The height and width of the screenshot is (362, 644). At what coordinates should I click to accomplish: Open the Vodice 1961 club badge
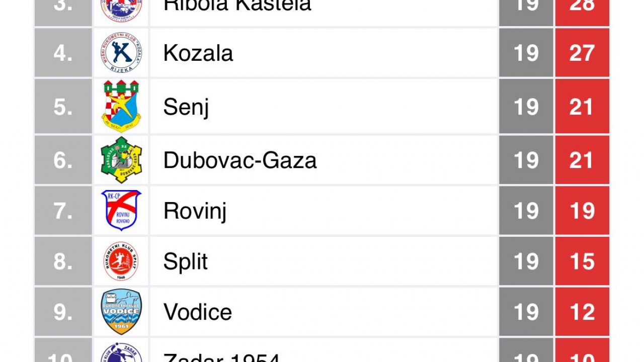click(121, 312)
